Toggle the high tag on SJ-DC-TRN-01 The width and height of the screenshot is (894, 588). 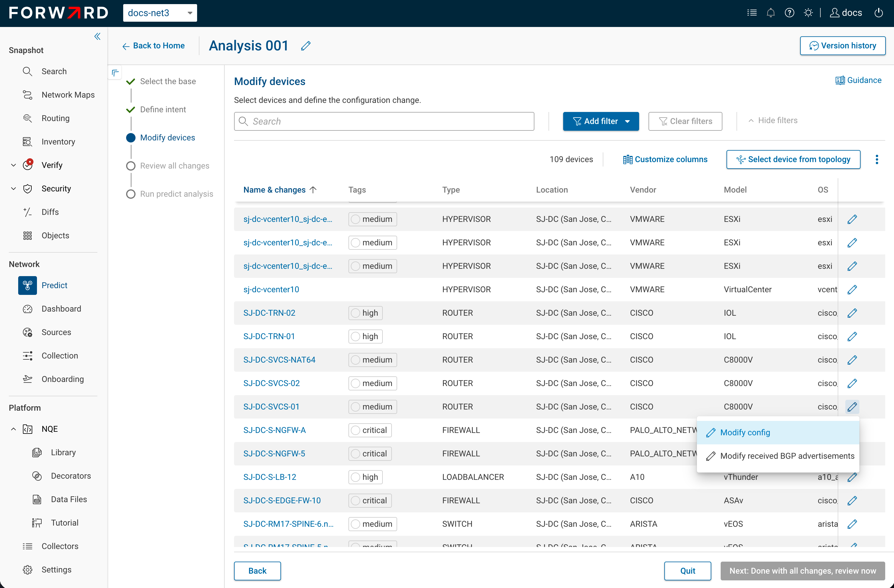click(x=365, y=337)
